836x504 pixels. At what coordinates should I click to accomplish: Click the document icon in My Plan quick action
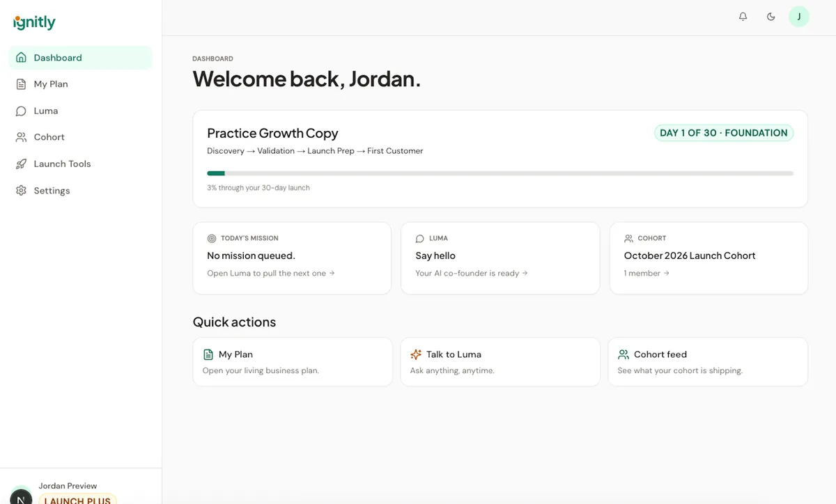[208, 354]
